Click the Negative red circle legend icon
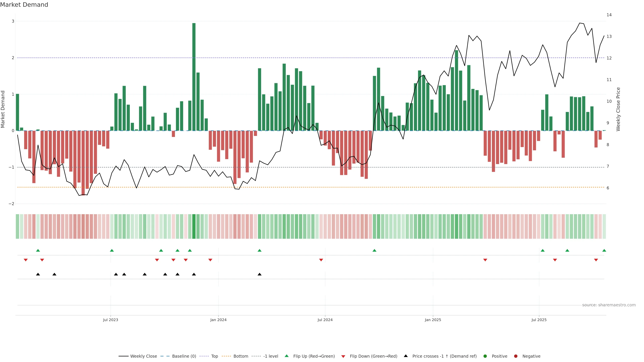The height and width of the screenshot is (362, 644). click(x=516, y=356)
